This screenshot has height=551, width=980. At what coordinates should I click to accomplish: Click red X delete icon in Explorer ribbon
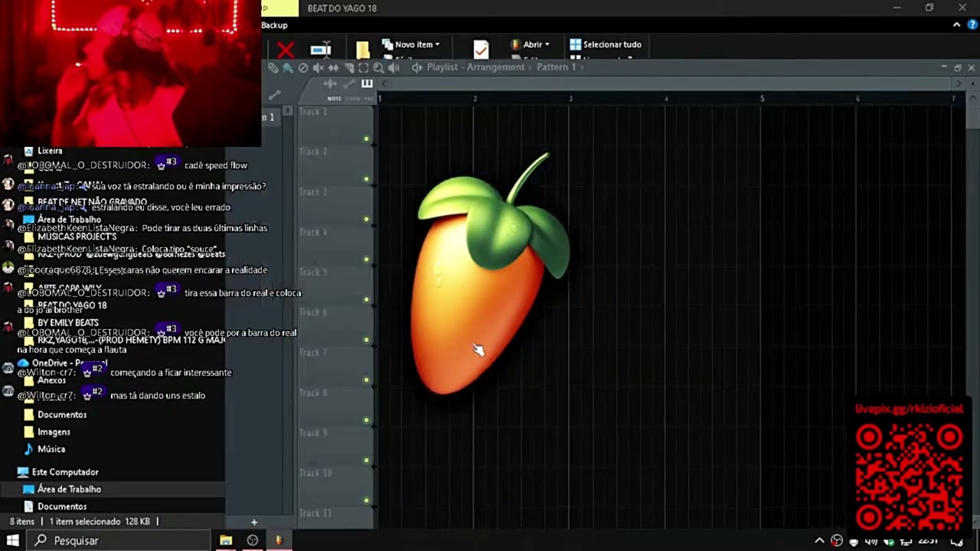pos(286,51)
